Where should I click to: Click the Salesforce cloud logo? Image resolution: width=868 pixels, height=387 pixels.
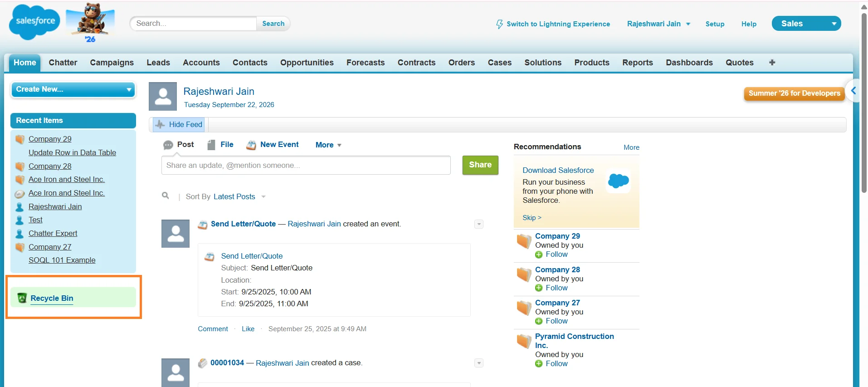point(34,22)
